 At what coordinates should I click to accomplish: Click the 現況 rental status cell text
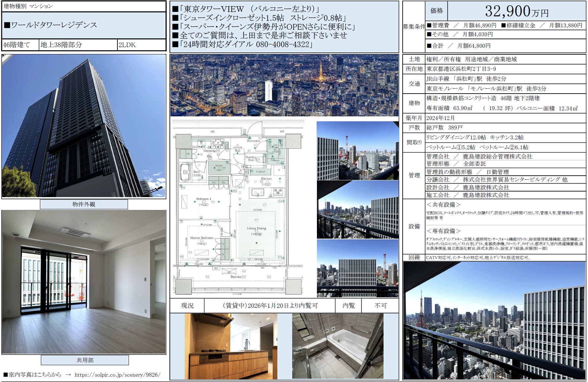(187, 306)
